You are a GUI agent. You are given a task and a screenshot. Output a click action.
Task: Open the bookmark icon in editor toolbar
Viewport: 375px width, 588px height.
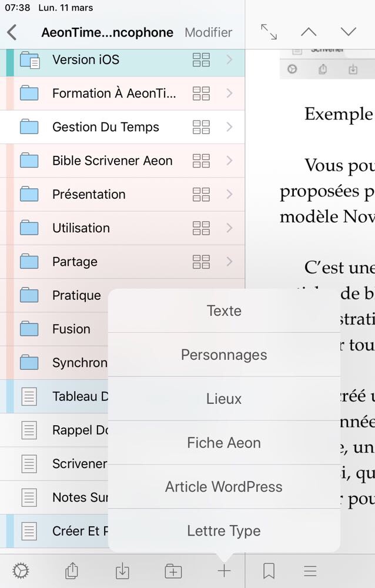click(269, 570)
